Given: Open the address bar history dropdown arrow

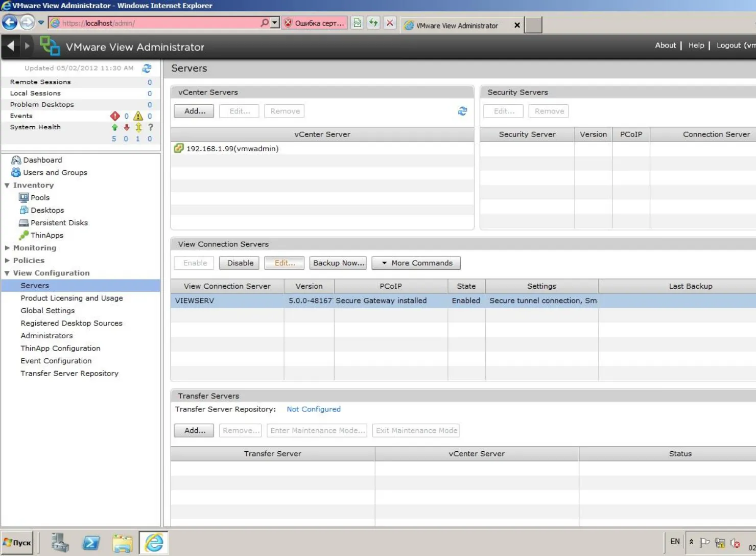Looking at the screenshot, I should tap(275, 23).
